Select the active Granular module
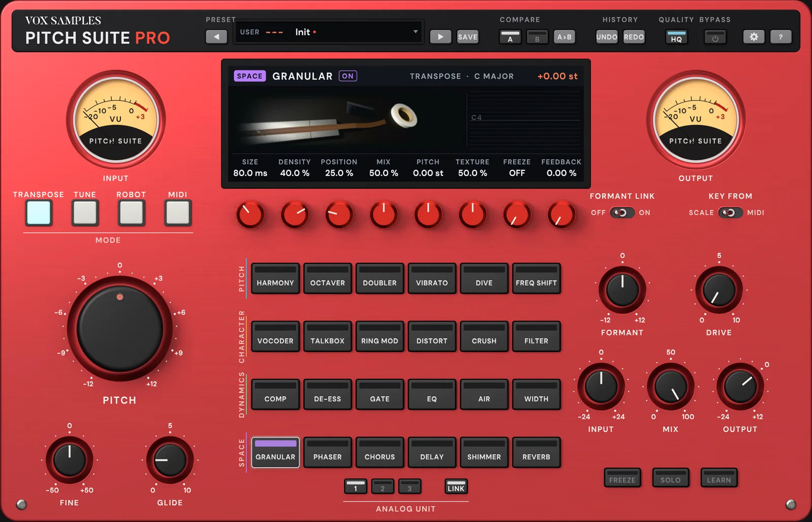The width and height of the screenshot is (812, 522). tap(275, 452)
